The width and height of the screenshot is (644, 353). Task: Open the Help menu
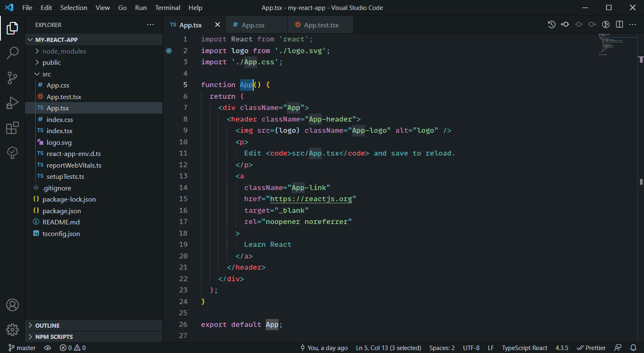pyautogui.click(x=195, y=7)
